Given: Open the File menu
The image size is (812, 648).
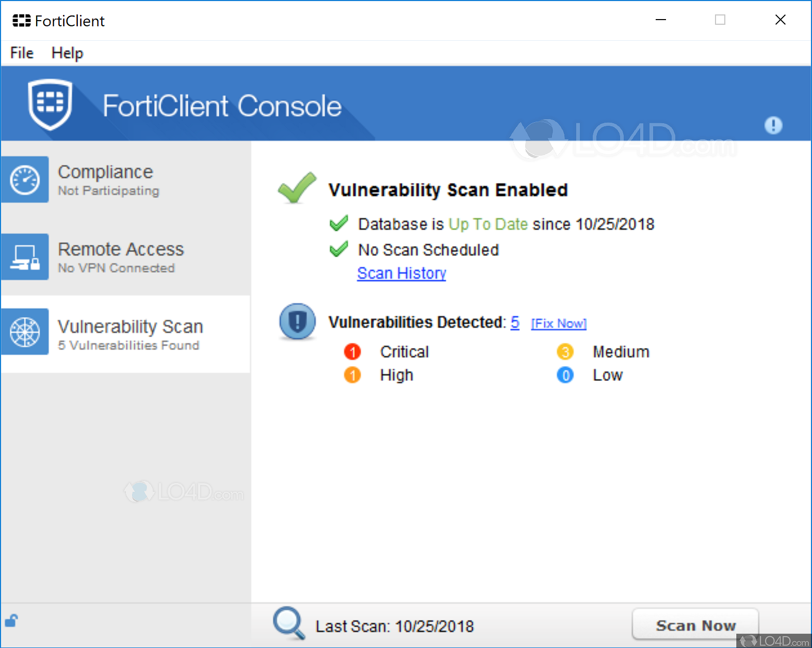Looking at the screenshot, I should [x=22, y=53].
